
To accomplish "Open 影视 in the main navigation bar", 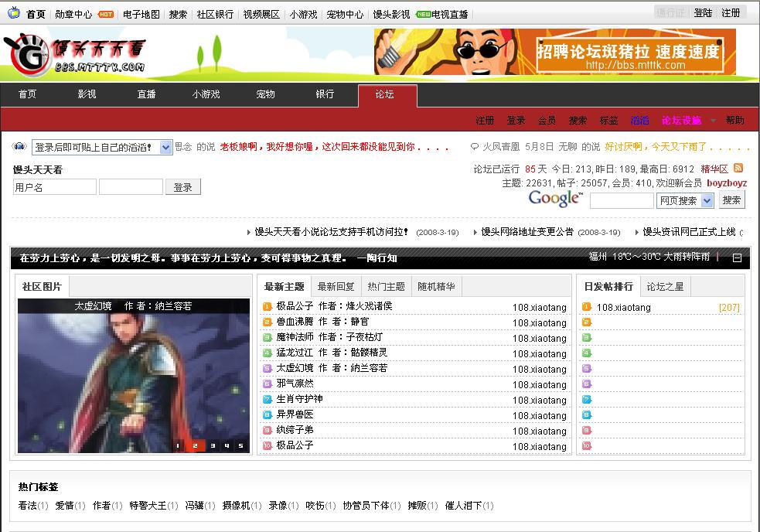I will (87, 94).
